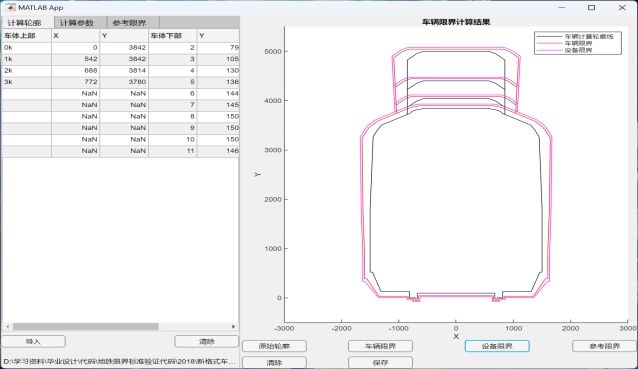The width and height of the screenshot is (638, 369).
Task: Click the table's left scroll arrow
Action: (x=8, y=327)
